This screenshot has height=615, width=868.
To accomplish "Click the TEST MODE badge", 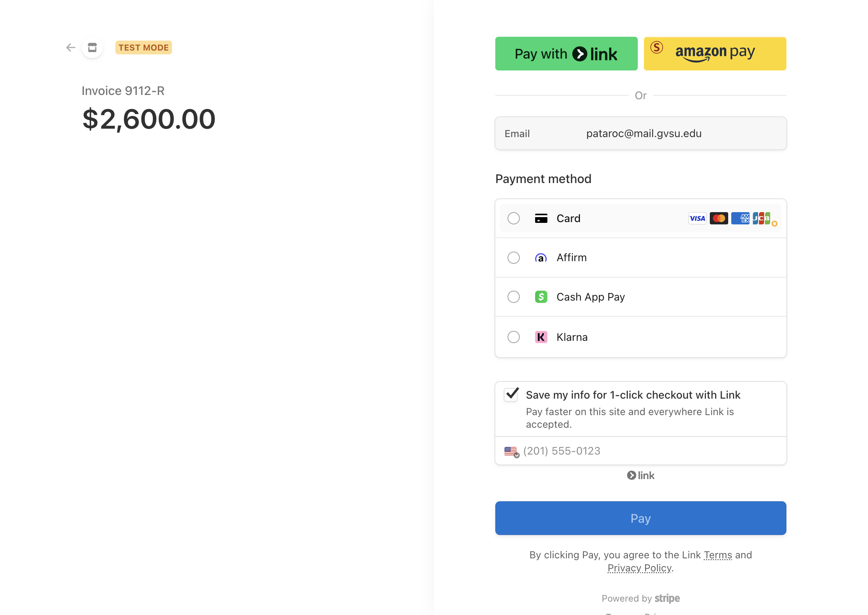I will tap(143, 47).
